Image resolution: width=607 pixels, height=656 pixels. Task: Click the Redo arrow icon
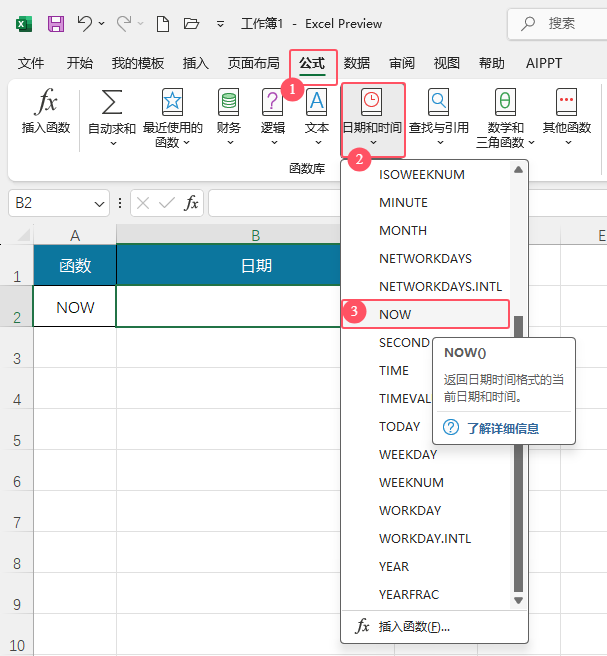124,24
